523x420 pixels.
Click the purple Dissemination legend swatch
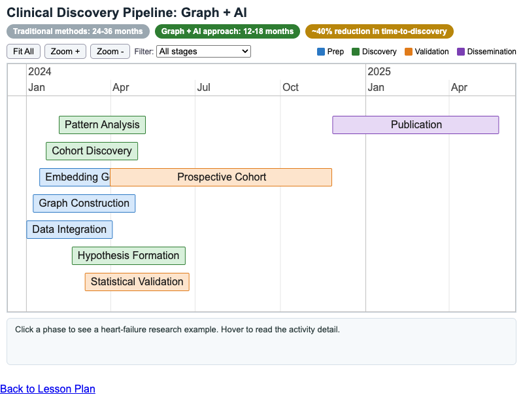[x=461, y=52]
